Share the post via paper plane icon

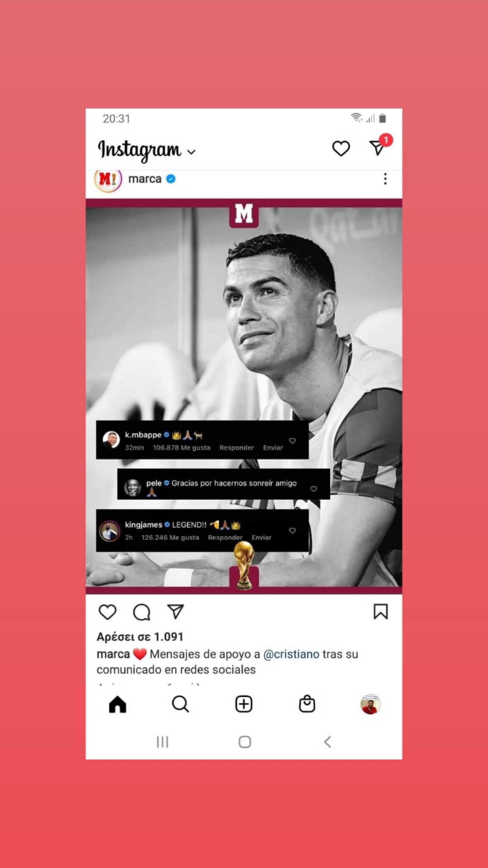[175, 612]
